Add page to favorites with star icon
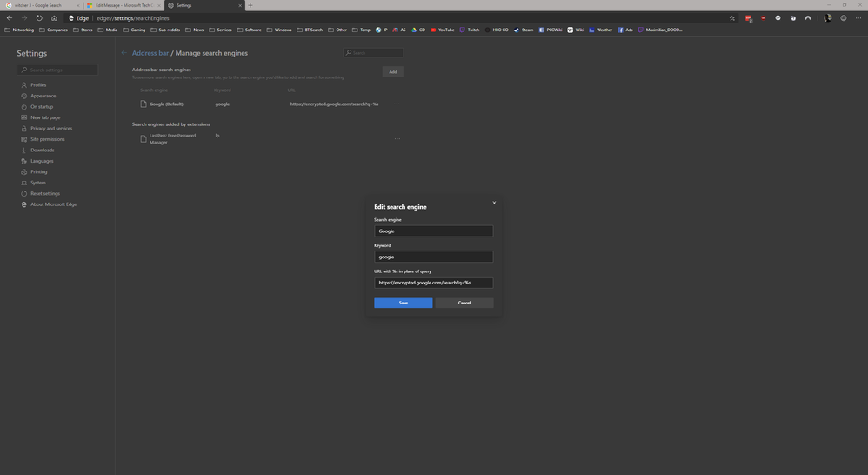The width and height of the screenshot is (868, 475). tap(731, 18)
